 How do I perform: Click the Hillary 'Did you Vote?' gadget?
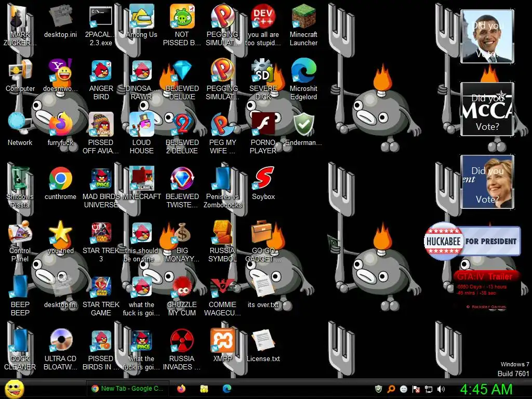coord(487,181)
